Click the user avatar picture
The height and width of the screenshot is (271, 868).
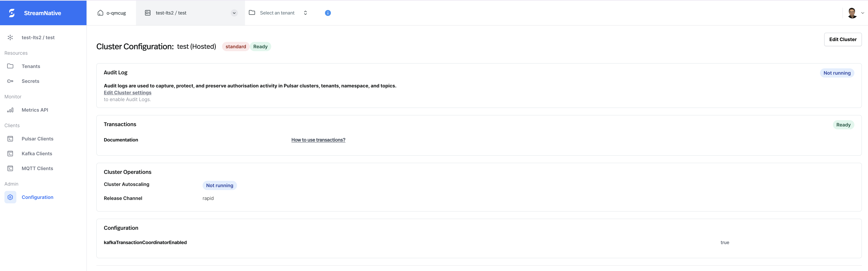coord(852,13)
